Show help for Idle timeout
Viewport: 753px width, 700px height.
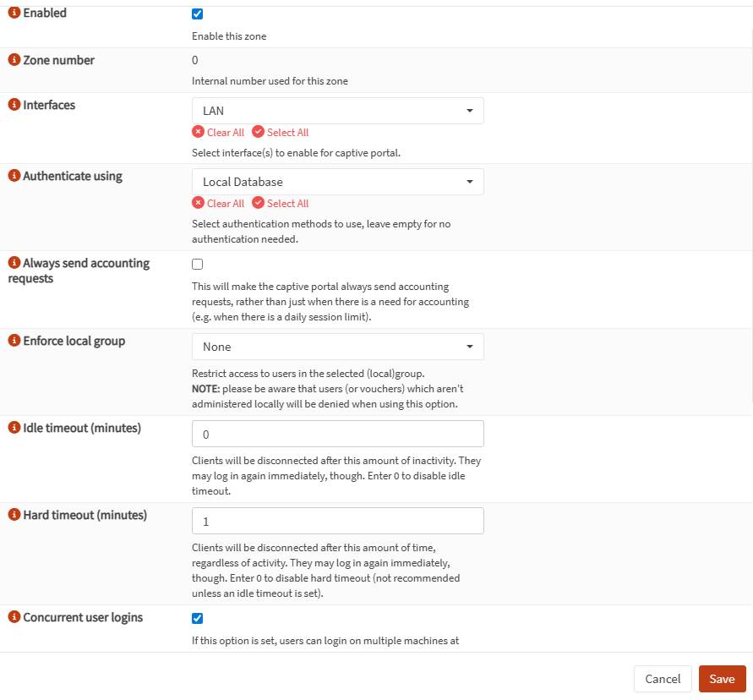[14, 428]
